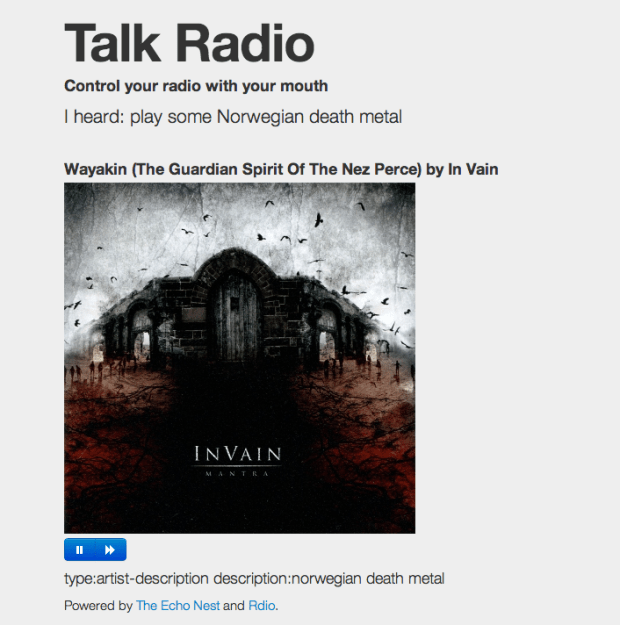Click the word 'Radio' in the heading

pyautogui.click(x=245, y=43)
